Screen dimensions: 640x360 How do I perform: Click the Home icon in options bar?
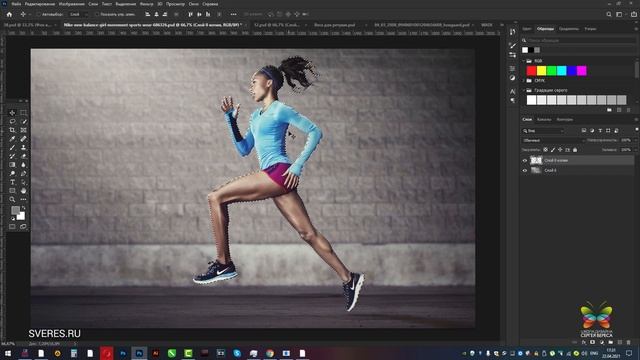click(x=9, y=14)
